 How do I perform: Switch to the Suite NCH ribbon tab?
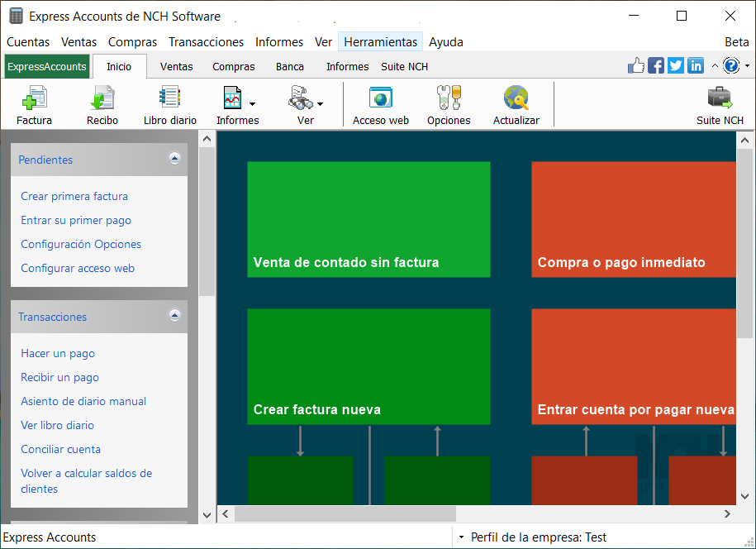[405, 67]
